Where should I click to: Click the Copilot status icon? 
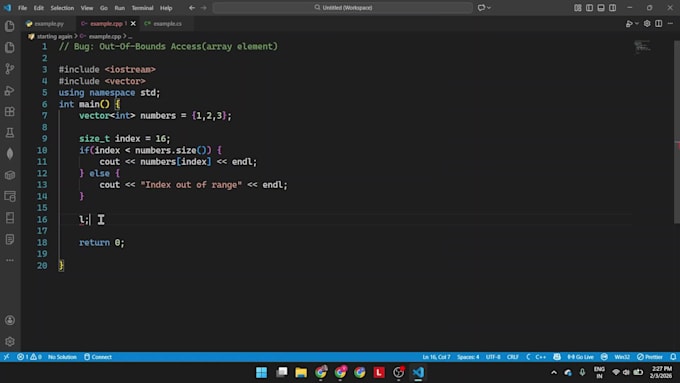pyautogui.click(x=557, y=357)
